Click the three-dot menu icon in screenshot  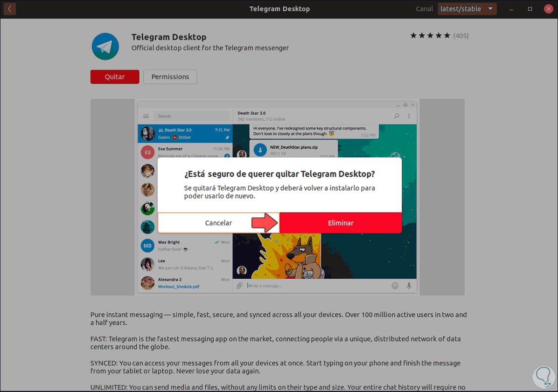tap(409, 116)
